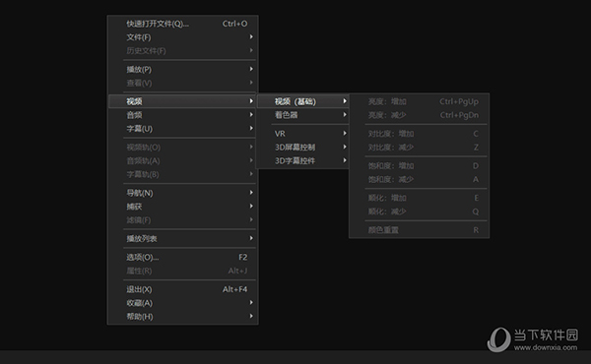Choose 饱和度: 增加 entry
The image size is (591, 364).
[x=420, y=165]
